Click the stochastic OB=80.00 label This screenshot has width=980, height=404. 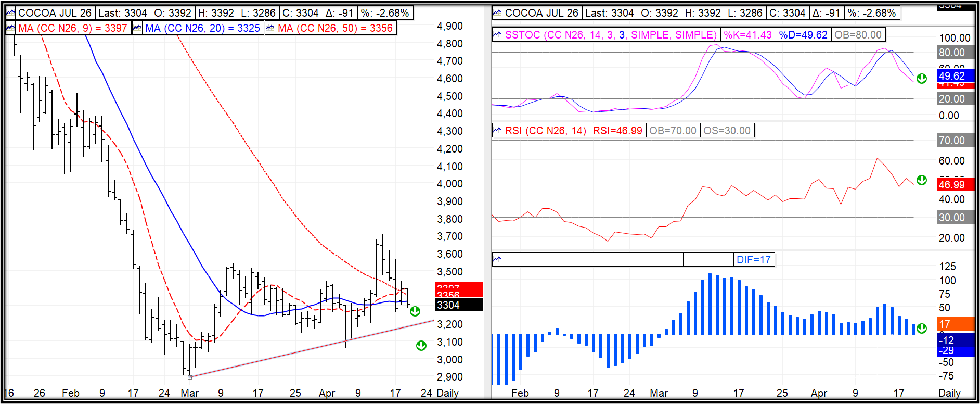pos(858,35)
